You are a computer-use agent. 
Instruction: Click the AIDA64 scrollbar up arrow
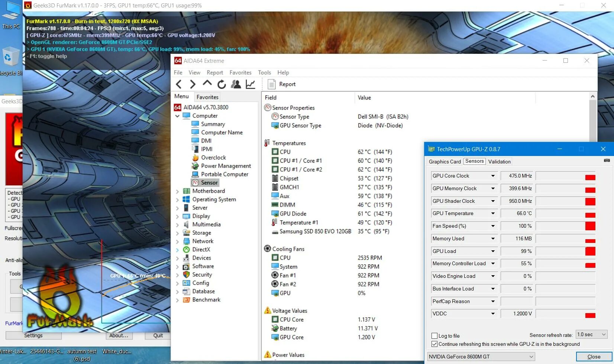click(593, 97)
